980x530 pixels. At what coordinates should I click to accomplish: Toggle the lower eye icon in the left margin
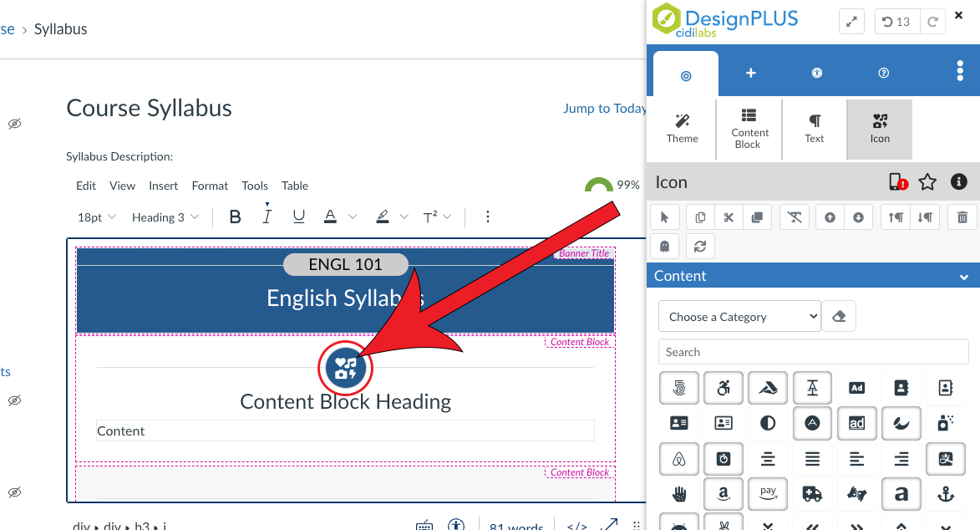pos(14,493)
